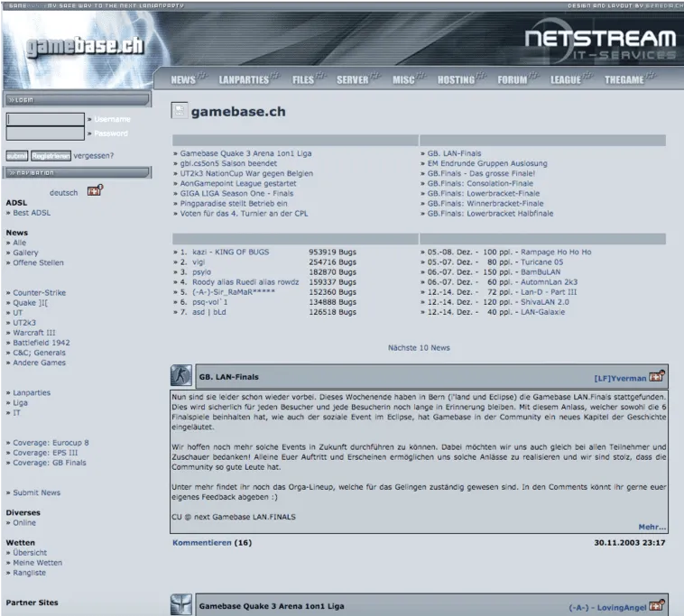
Task: Open (-A-) - LovingAngel author profile
Action: pyautogui.click(x=607, y=608)
